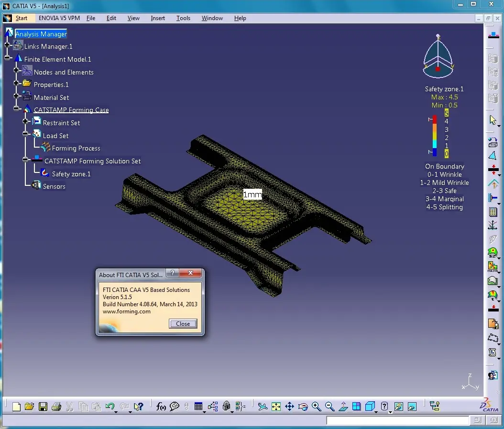Click the analysis tree structure icon in bottom toolbar
The width and height of the screenshot is (504, 429).
coord(435,407)
